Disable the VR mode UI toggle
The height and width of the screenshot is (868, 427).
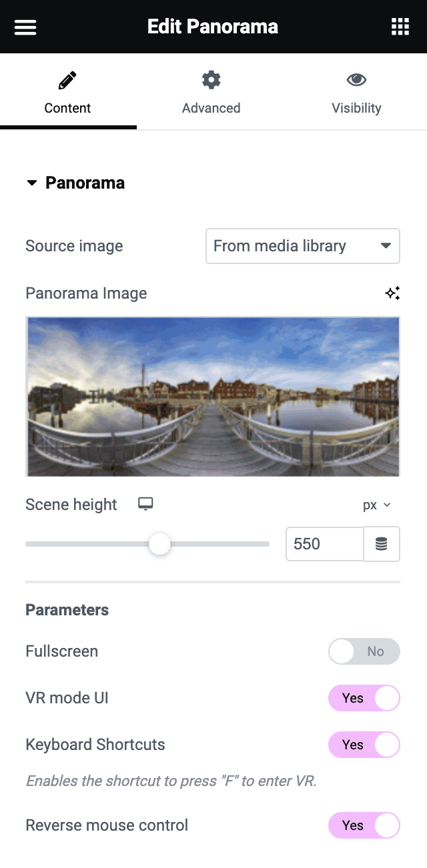click(x=364, y=698)
